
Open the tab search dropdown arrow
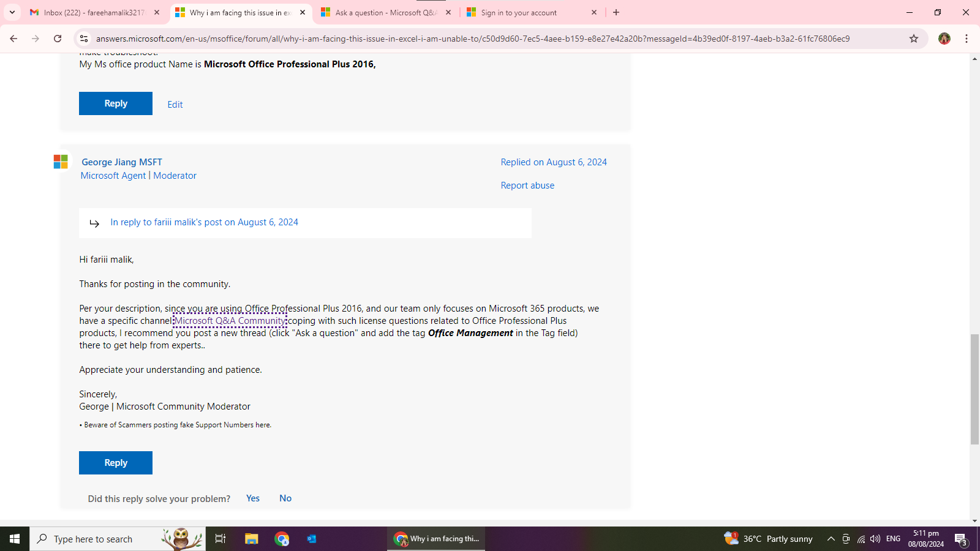point(12,12)
